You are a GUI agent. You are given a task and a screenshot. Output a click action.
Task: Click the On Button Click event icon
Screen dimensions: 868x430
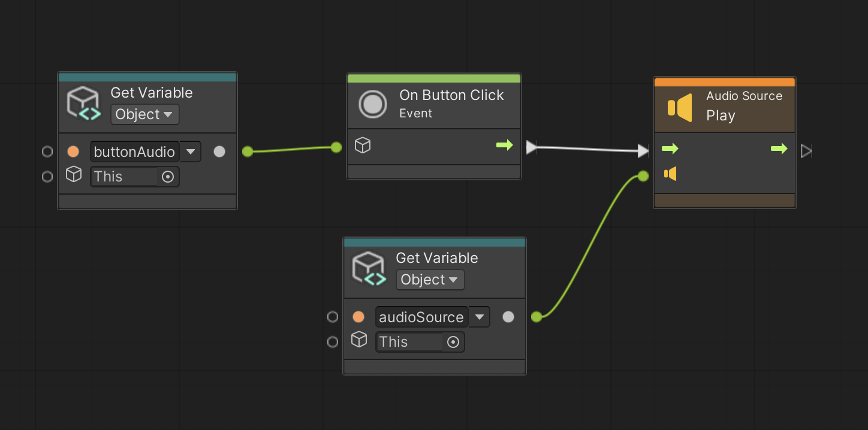372,104
